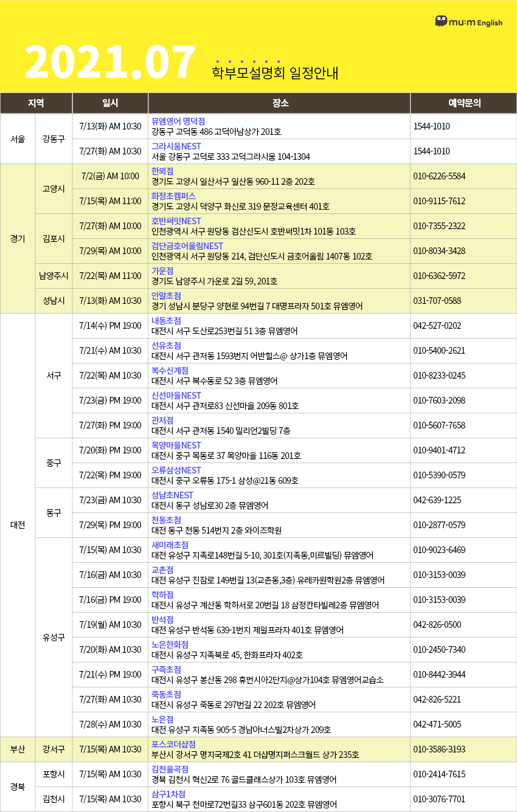The height and width of the screenshot is (812, 517).
Task: Click the 포항시 district cell
Action: [x=54, y=774]
